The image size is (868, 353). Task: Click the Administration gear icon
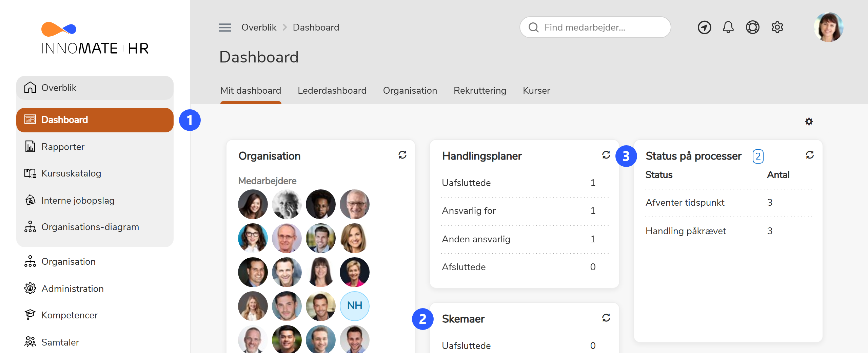click(30, 289)
